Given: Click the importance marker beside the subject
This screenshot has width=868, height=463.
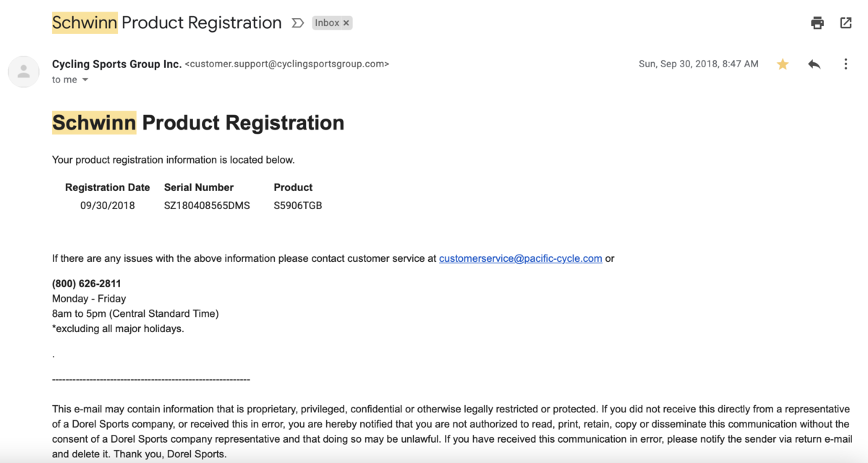Looking at the screenshot, I should [x=297, y=23].
